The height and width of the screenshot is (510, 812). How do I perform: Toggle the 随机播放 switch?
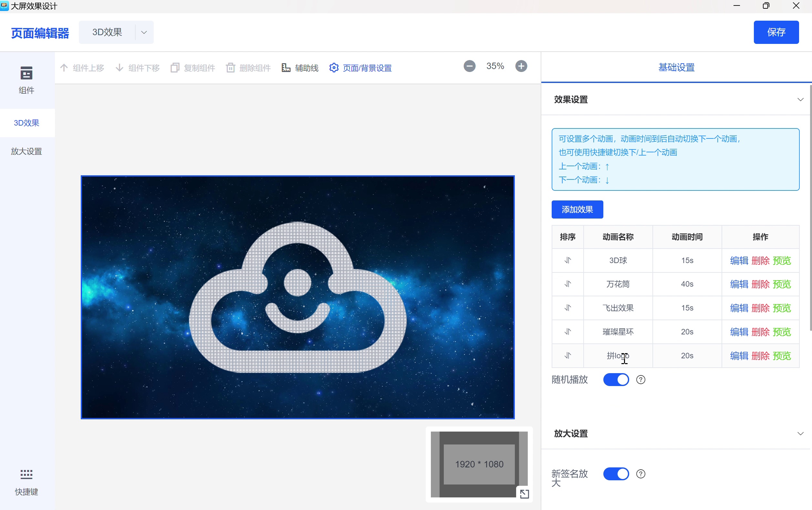pyautogui.click(x=616, y=380)
